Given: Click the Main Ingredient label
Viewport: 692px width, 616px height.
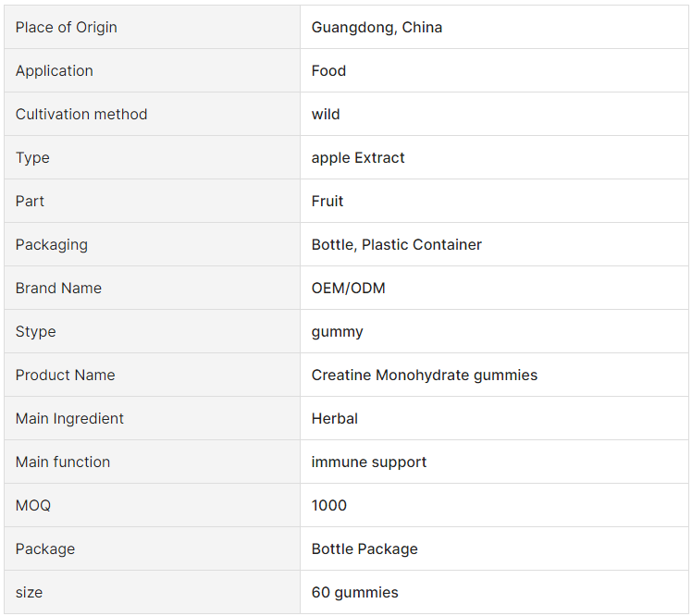Looking at the screenshot, I should tap(69, 418).
